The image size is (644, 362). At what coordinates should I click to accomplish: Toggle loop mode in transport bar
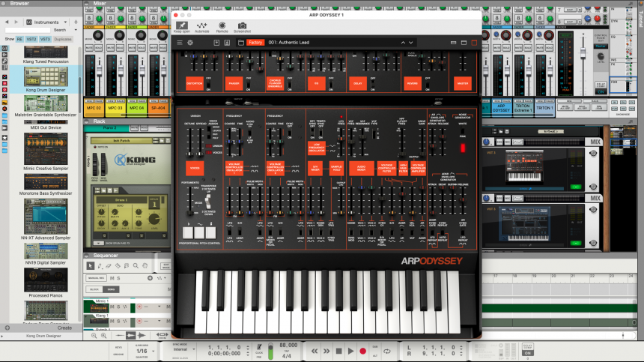tap(387, 351)
